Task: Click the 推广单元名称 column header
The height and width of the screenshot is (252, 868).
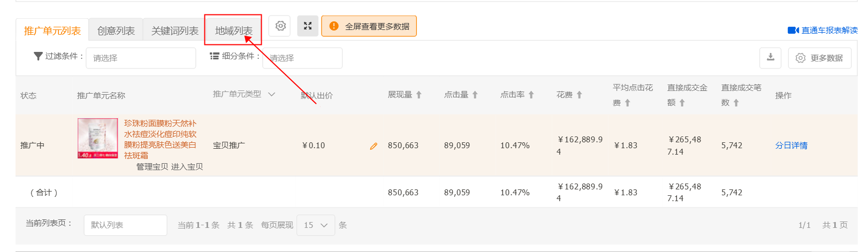Action: (101, 96)
